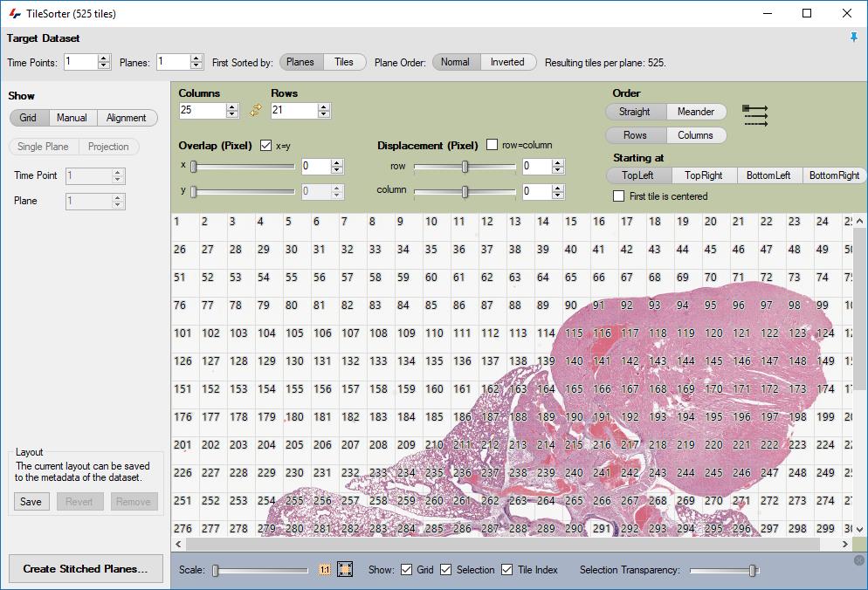Click the Rows number field
This screenshot has height=590, width=868.
[x=294, y=110]
